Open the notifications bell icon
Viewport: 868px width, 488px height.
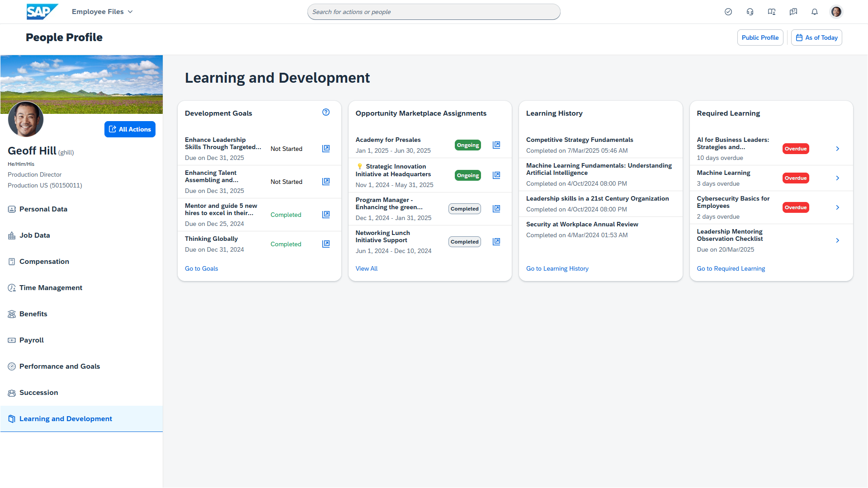(815, 12)
